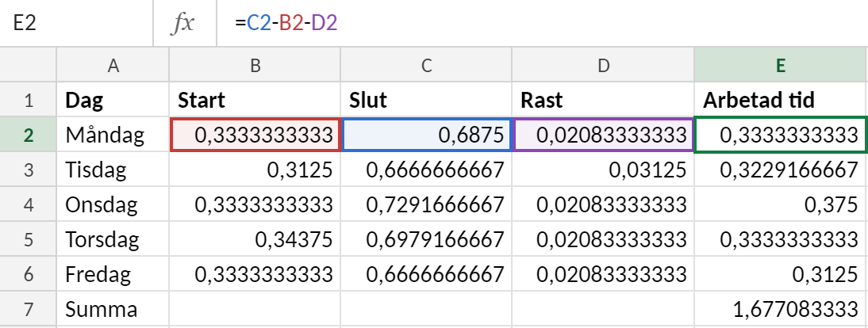868x328 pixels.
Task: Click the Slut header cell
Action: click(426, 100)
